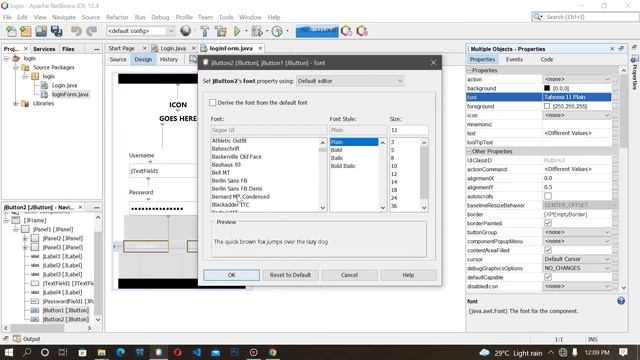640x360 pixels.
Task: Click the second profiler hexagon icon
Action: point(362,31)
